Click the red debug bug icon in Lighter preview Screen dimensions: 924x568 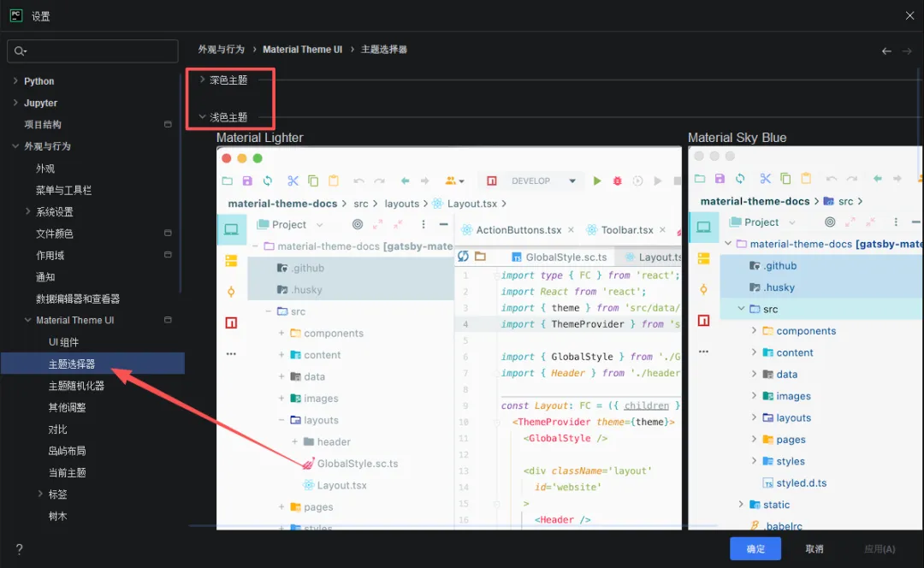[x=617, y=180]
